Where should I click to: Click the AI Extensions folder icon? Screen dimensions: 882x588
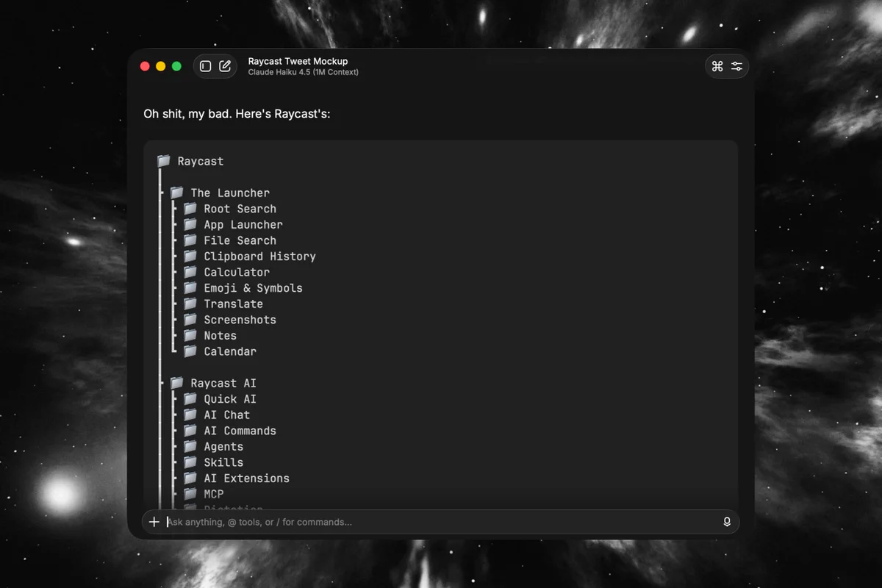click(x=190, y=478)
